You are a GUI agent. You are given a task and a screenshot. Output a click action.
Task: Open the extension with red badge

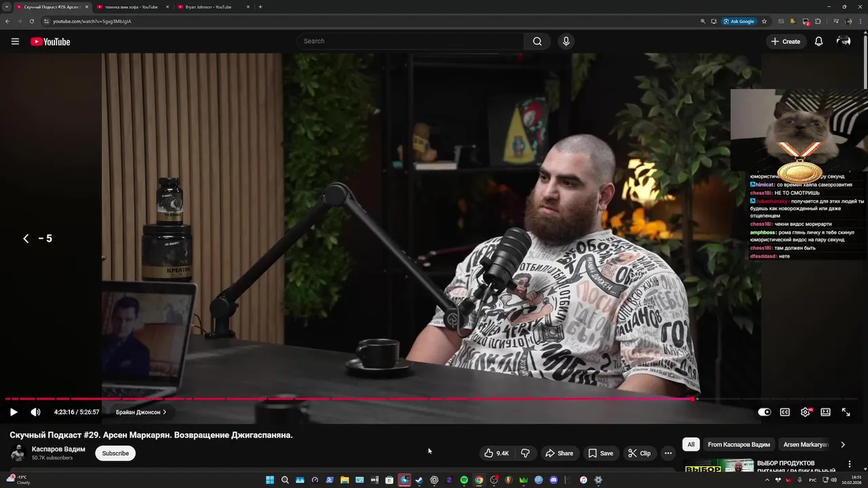click(806, 21)
